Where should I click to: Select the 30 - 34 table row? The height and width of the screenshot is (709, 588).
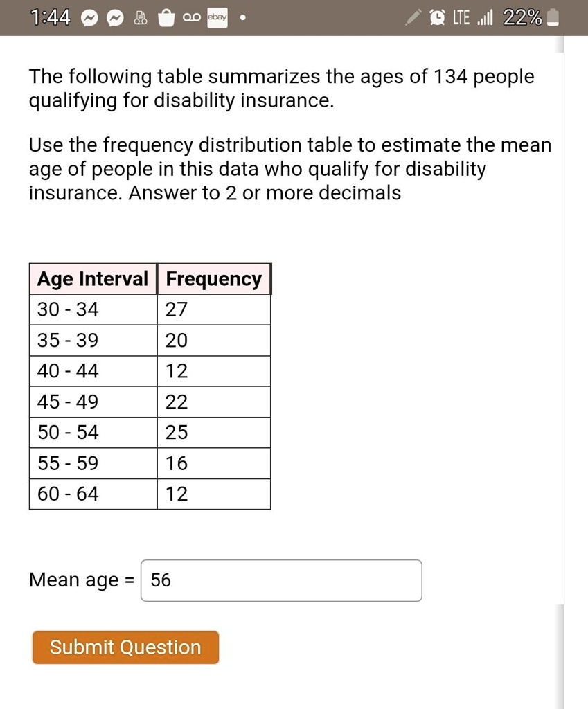(x=93, y=309)
